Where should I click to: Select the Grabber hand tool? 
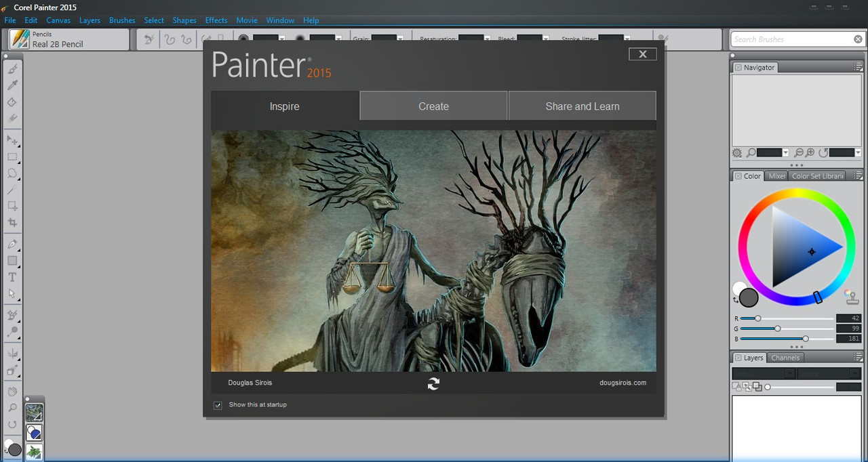click(x=12, y=392)
